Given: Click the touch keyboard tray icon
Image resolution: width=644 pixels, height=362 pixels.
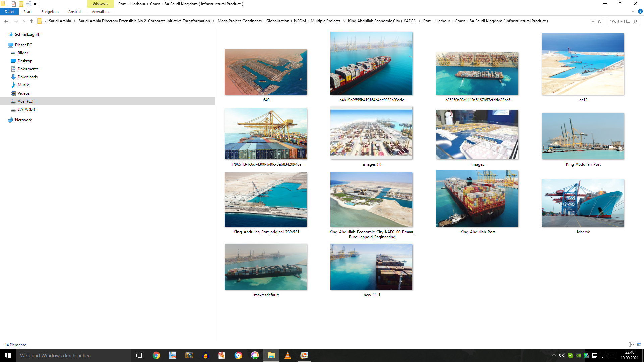Looking at the screenshot, I should pos(611,355).
